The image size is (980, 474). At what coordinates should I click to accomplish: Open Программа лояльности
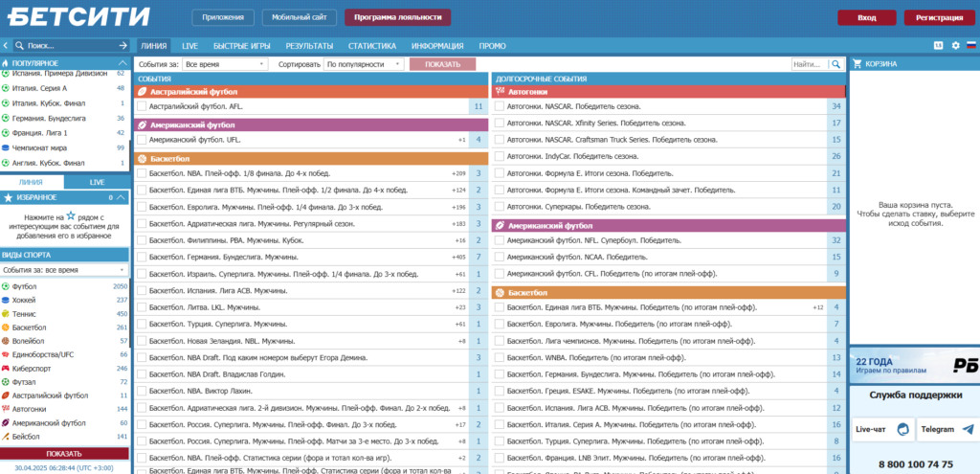[x=397, y=17]
